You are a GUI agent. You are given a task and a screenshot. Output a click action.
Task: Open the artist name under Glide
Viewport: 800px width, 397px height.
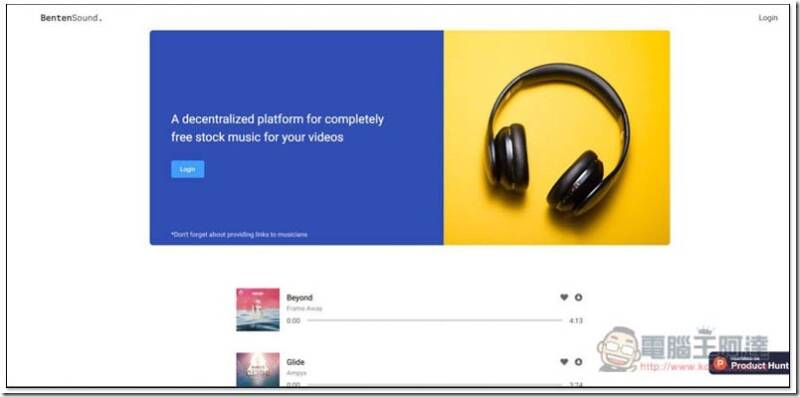tap(295, 373)
